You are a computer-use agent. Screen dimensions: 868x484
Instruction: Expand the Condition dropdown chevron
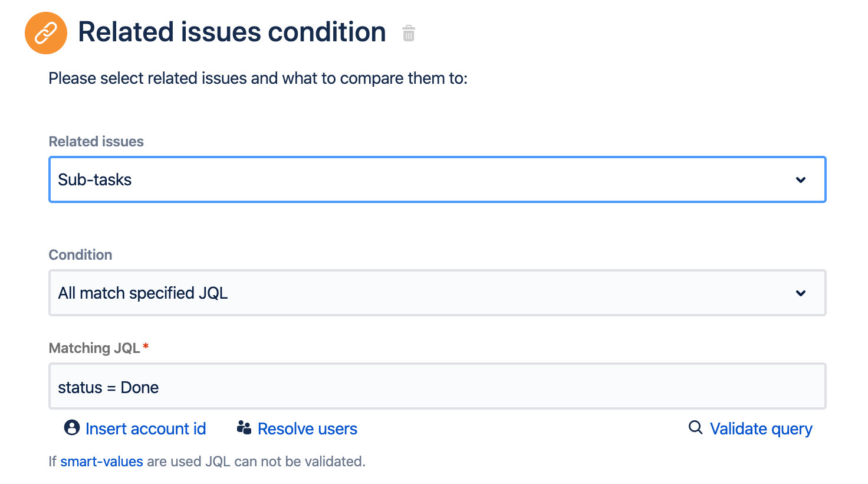pos(800,293)
